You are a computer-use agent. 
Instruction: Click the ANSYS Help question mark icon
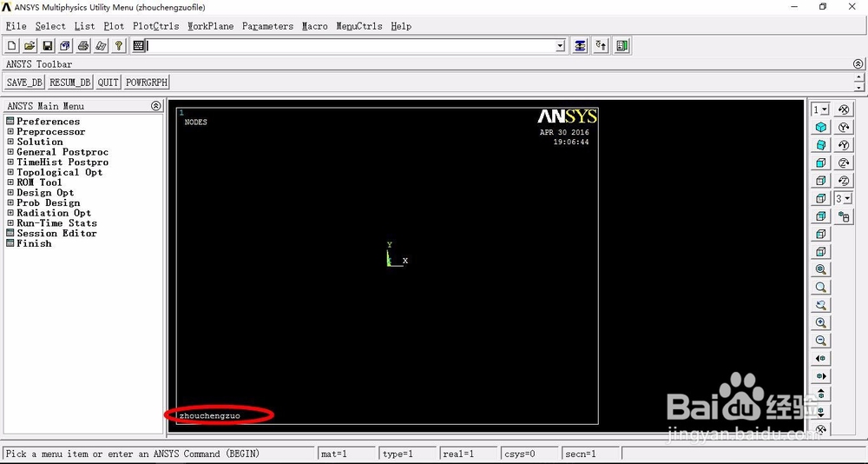pyautogui.click(x=118, y=45)
